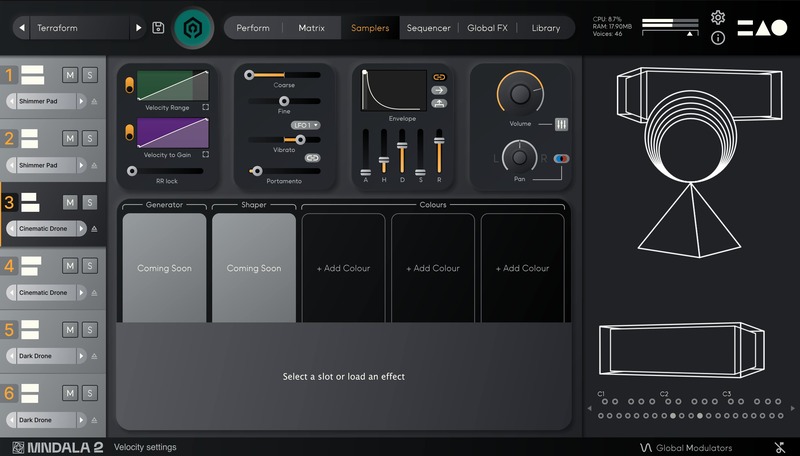
Task: Click the Coarse tuning slider
Action: [x=284, y=75]
